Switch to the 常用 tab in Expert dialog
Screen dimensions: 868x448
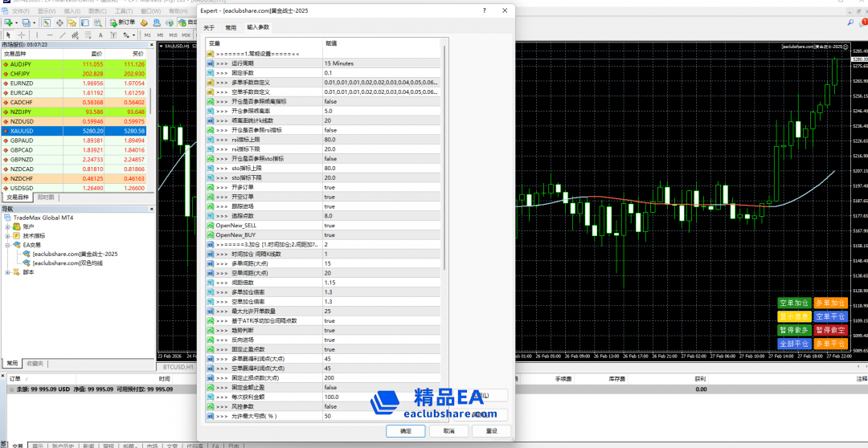coord(231,27)
